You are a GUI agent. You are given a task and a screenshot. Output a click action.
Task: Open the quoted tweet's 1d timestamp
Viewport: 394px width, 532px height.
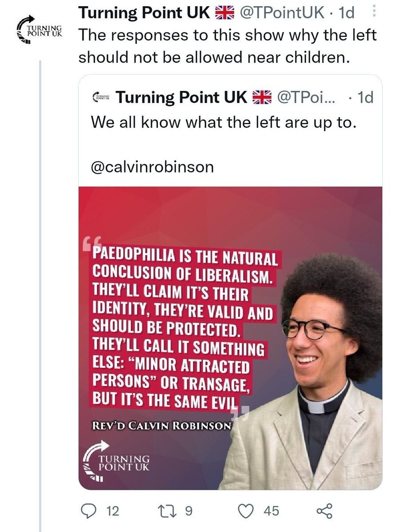click(365, 97)
